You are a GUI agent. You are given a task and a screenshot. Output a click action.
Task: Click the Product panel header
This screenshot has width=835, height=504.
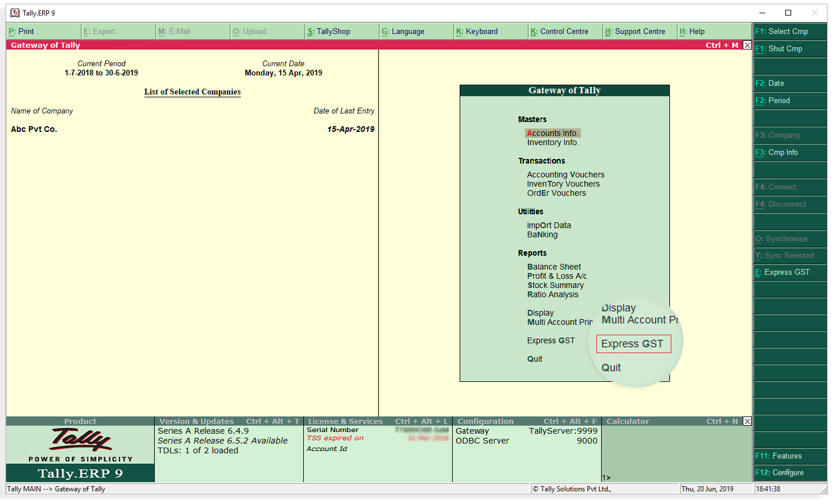point(80,421)
